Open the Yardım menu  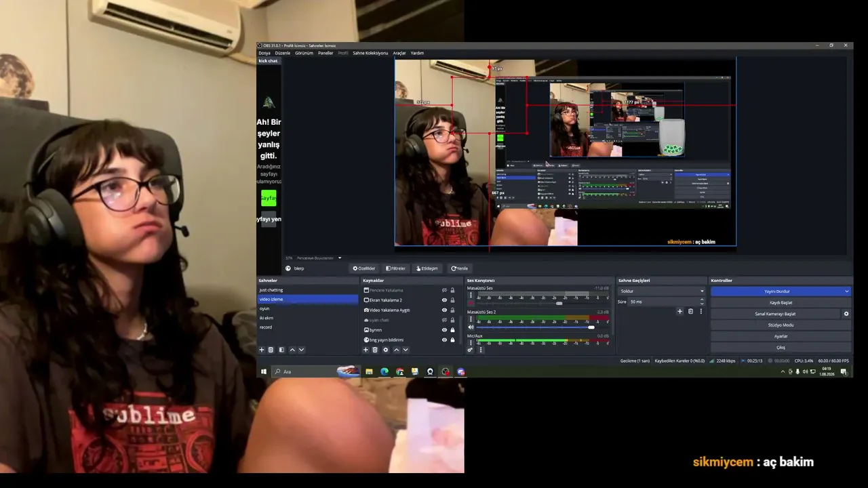tap(417, 53)
